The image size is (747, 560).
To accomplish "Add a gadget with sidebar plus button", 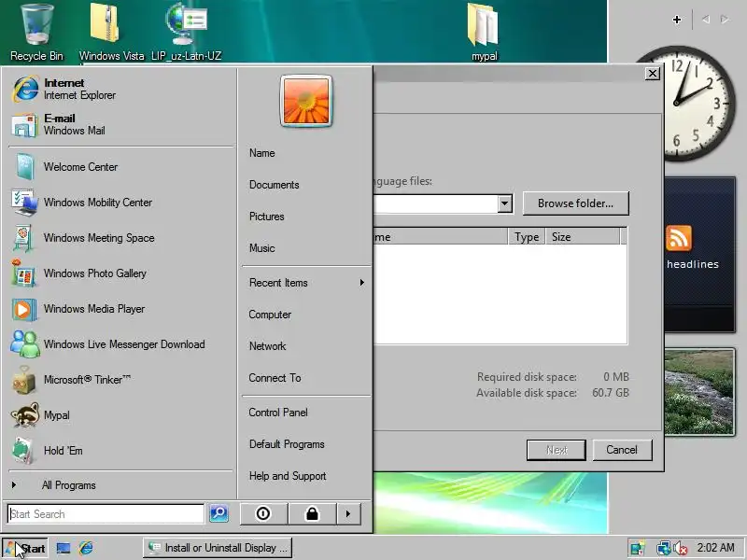I will (x=676, y=20).
